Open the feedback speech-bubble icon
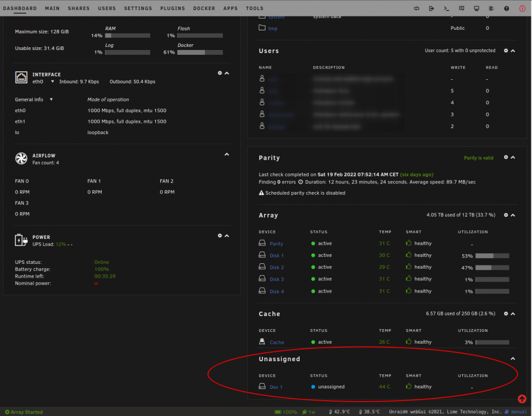Viewport: 532px width, 416px height. click(x=461, y=9)
